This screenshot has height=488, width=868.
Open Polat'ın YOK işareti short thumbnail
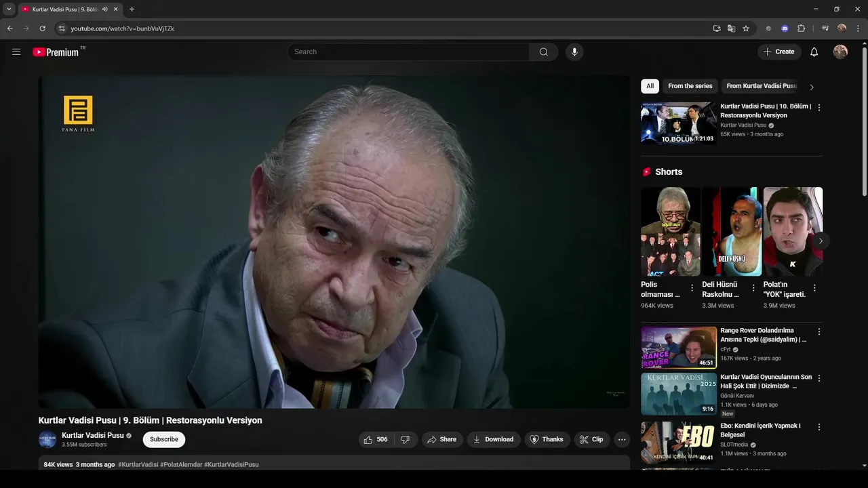click(793, 231)
